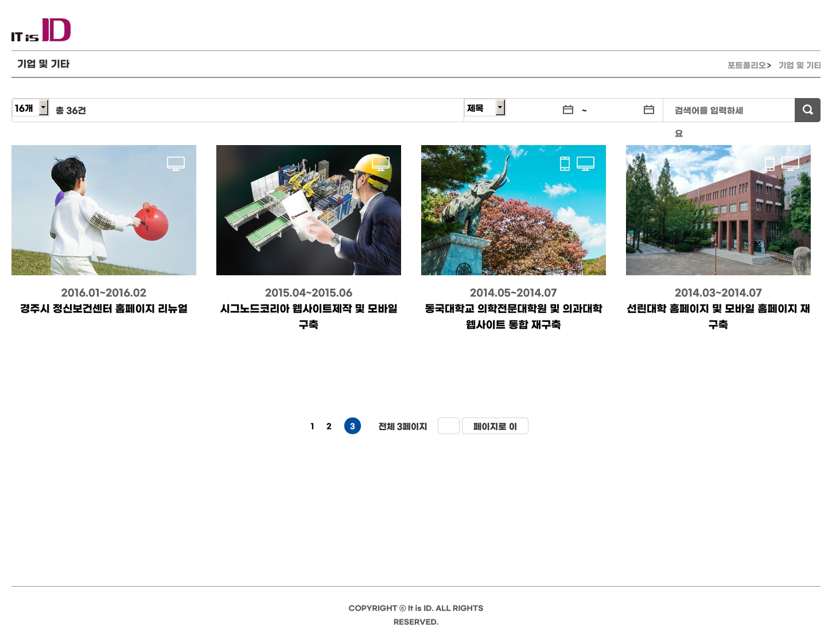Select current page 3 indicator
Viewport: 832px width, 644px height.
[352, 426]
